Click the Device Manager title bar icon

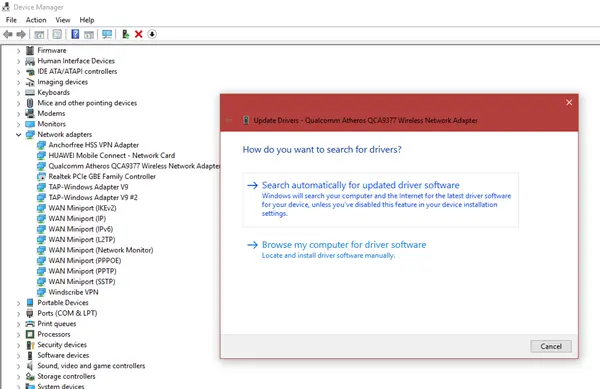pos(6,7)
